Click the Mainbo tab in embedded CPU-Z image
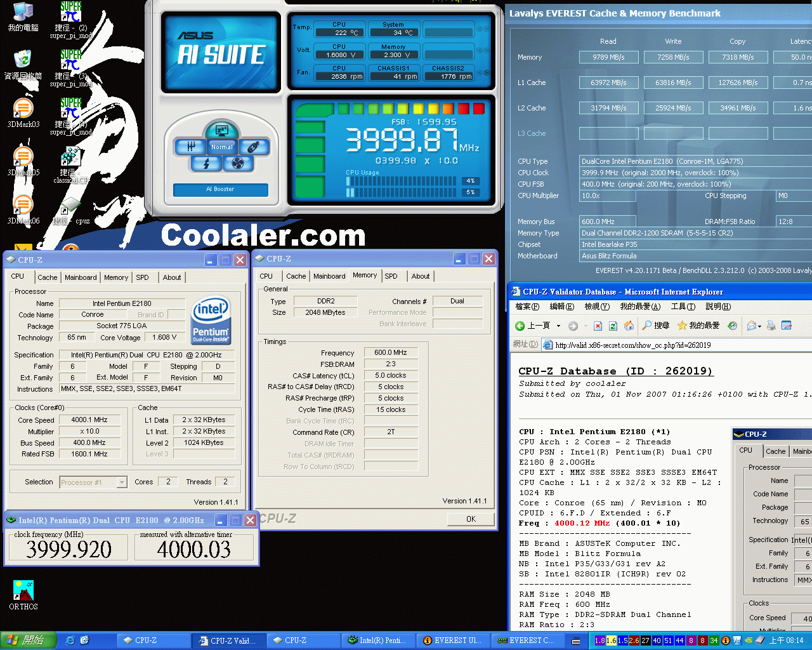 click(801, 451)
